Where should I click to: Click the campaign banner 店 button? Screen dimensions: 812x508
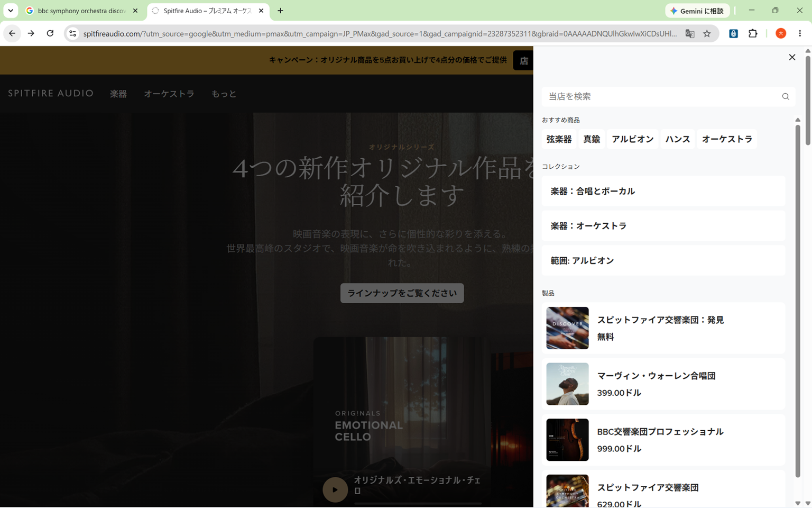523,61
